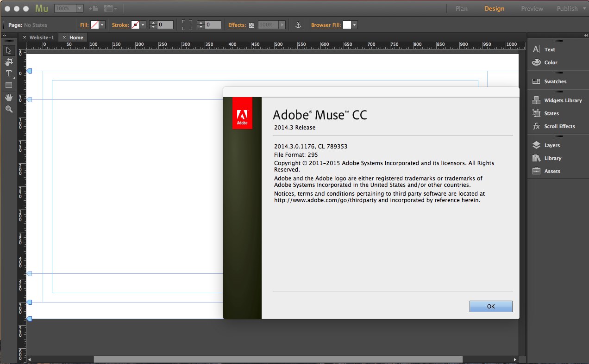Open the Fill color dropdown

tap(102, 25)
